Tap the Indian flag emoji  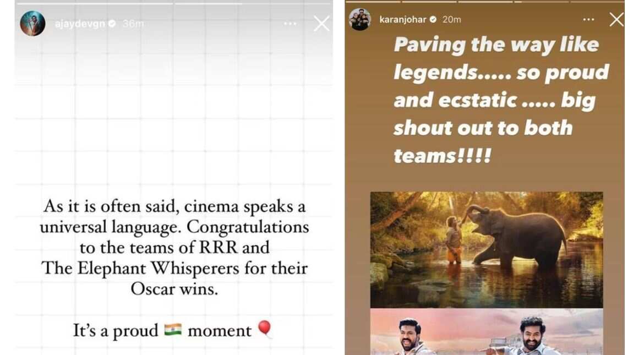[173, 330]
